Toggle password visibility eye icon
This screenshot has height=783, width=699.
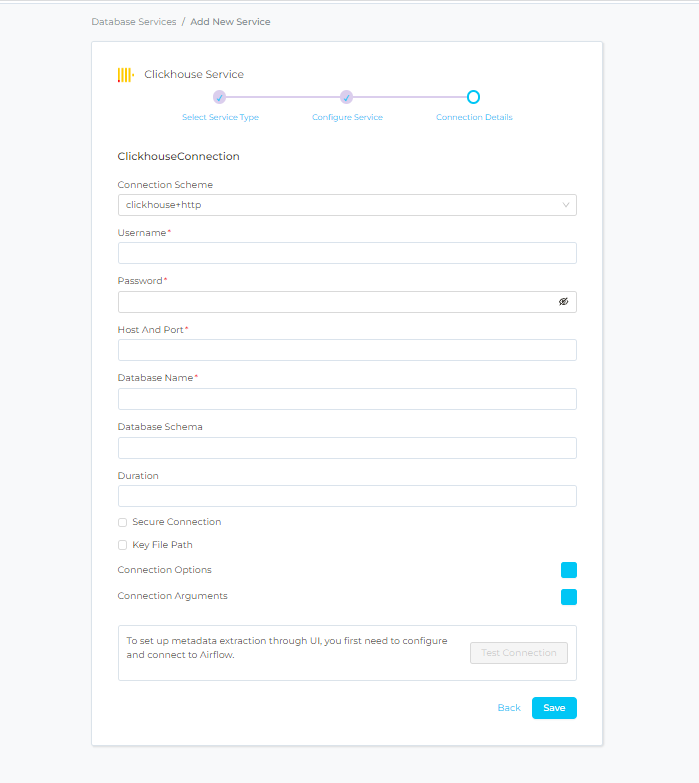pyautogui.click(x=563, y=301)
